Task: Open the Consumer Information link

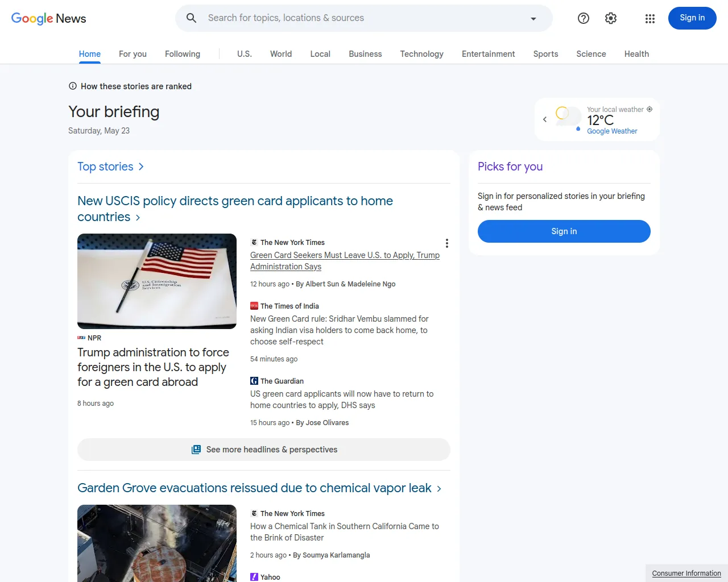Action: [686, 573]
